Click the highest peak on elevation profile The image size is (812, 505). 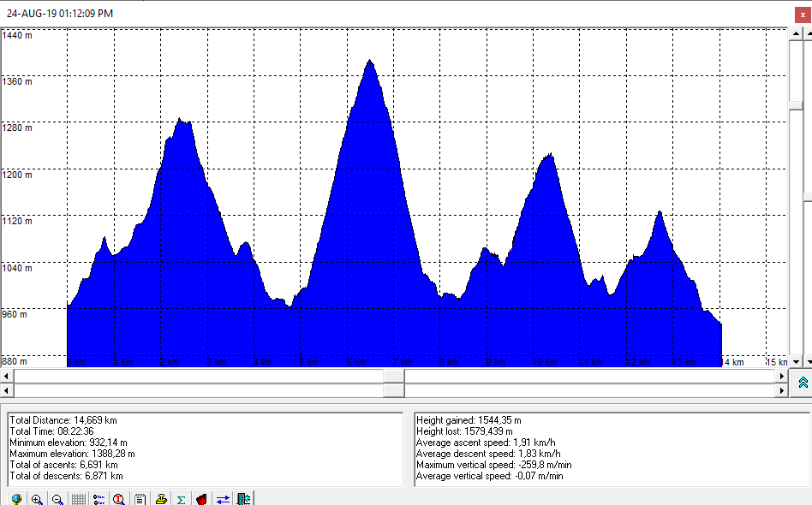pos(370,61)
